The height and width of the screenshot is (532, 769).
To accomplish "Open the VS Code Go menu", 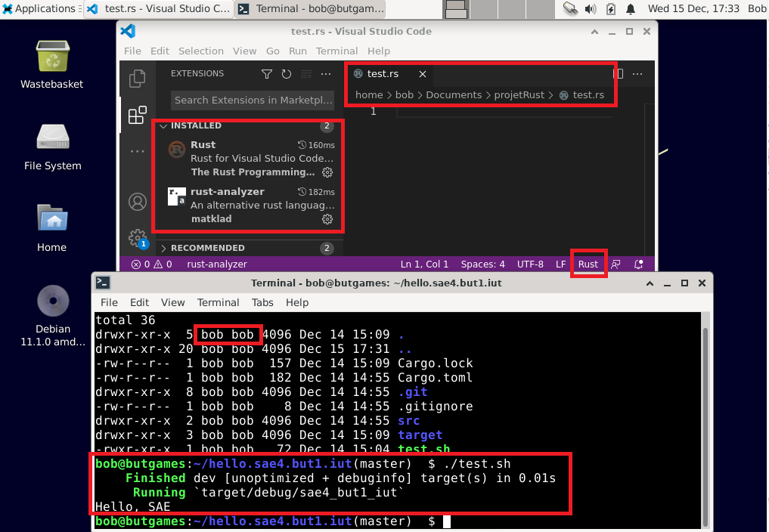I will (273, 51).
